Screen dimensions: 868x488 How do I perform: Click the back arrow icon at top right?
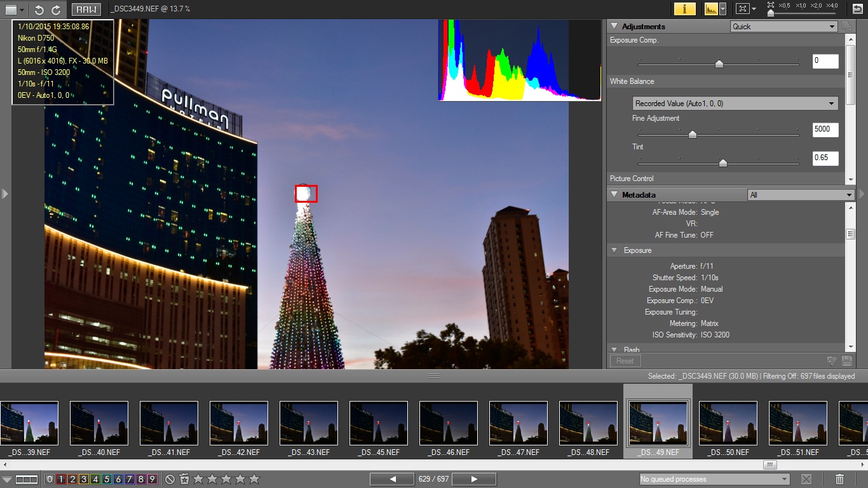coord(858,9)
